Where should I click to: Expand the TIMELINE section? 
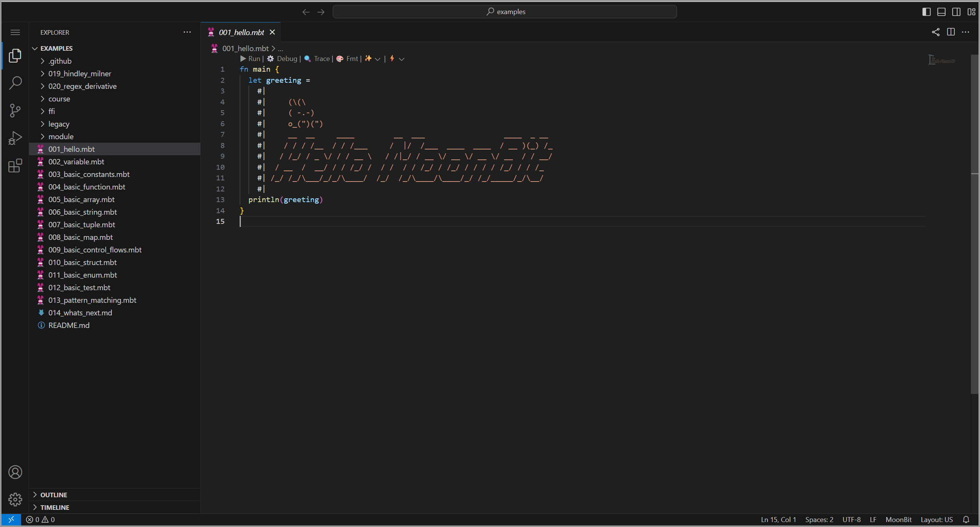[114, 507]
